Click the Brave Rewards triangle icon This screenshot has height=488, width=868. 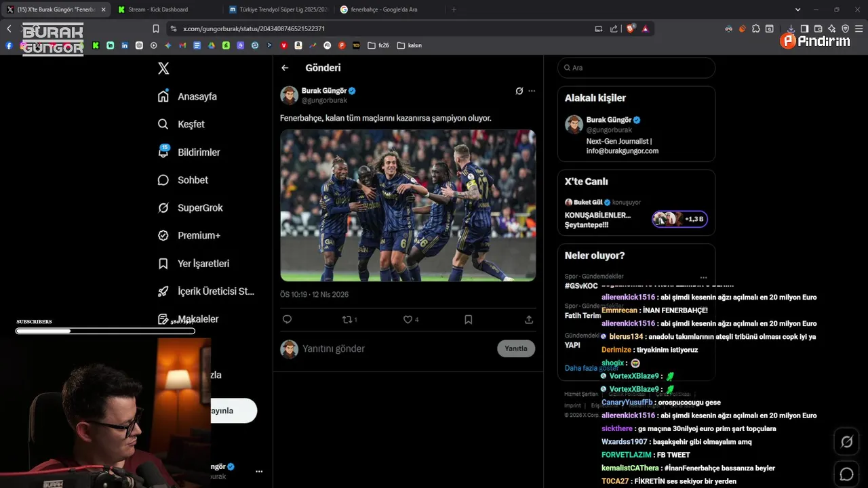coord(645,28)
